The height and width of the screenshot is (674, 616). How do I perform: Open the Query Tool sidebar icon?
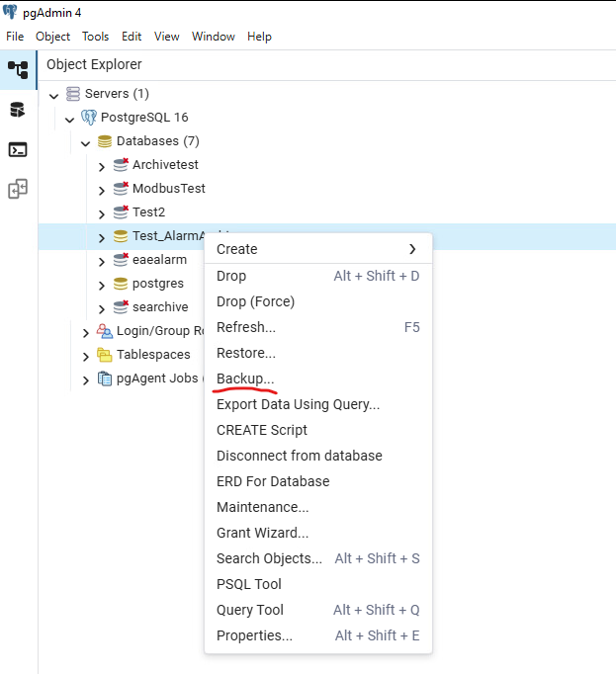click(18, 110)
